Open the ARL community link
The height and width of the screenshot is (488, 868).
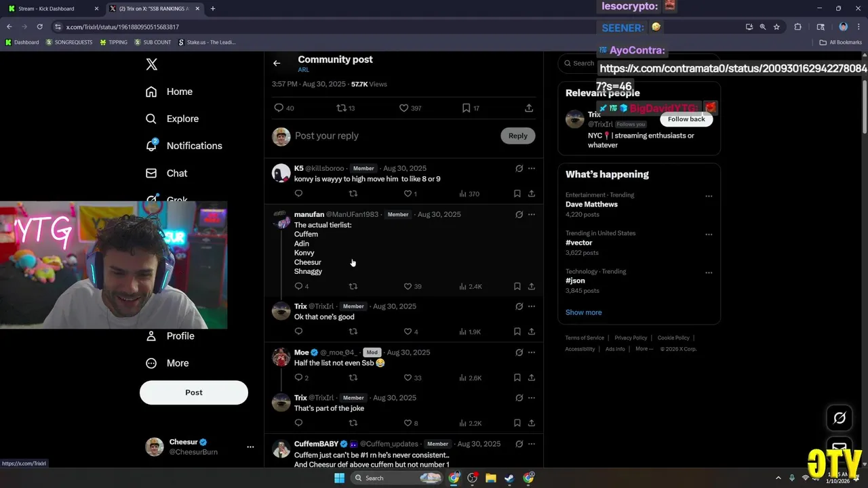coord(303,70)
